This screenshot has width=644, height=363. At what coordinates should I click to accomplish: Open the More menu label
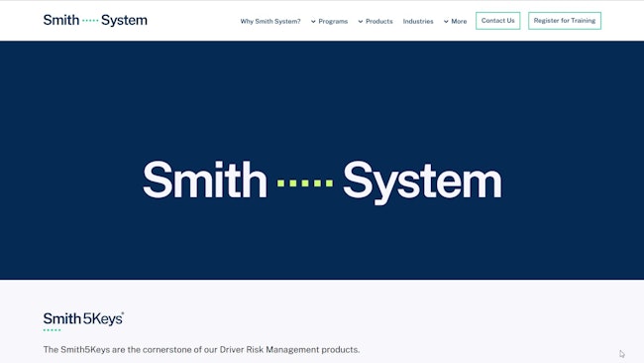[459, 22]
